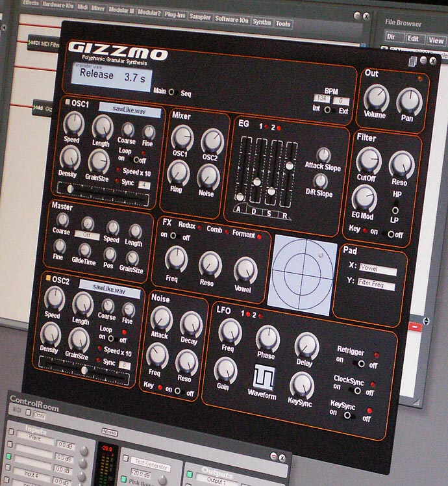Click the Mixer Ring knob

pos(179,173)
